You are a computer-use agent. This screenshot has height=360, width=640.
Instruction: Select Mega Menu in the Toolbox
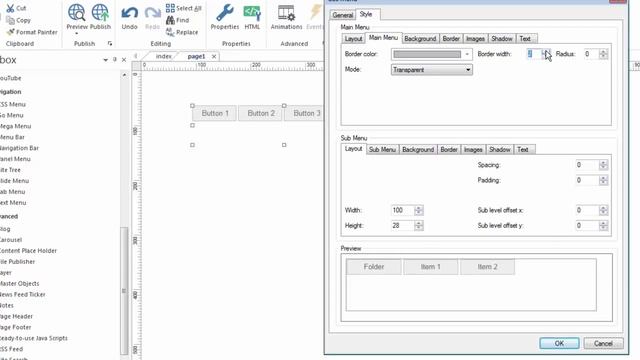tap(16, 126)
